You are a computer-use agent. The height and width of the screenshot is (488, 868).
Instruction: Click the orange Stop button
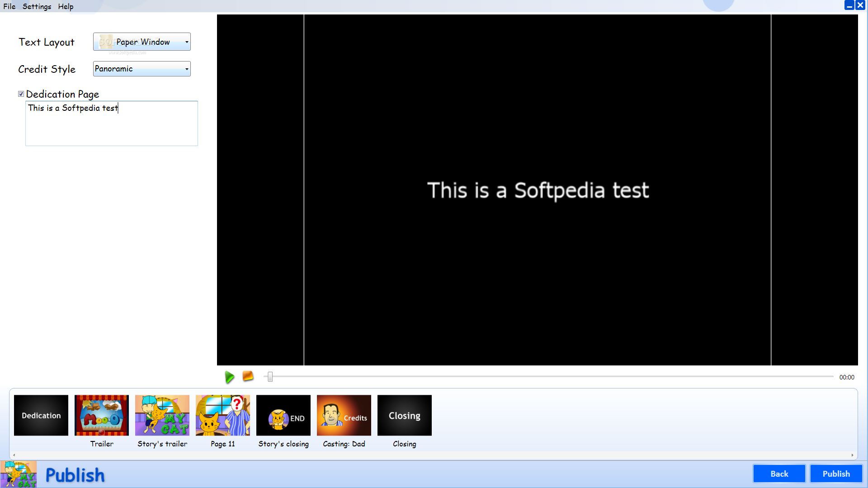coord(248,376)
